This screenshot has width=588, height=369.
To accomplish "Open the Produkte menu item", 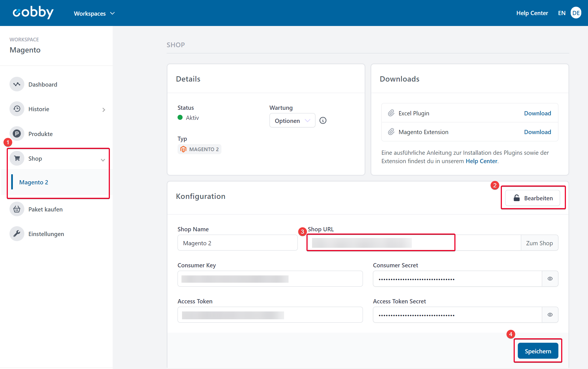I will (41, 134).
